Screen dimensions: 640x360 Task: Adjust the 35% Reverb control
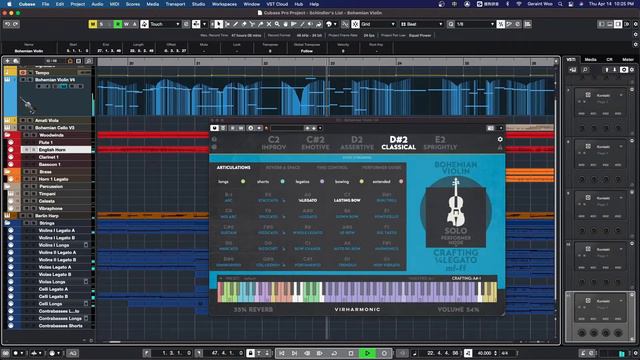pos(253,309)
